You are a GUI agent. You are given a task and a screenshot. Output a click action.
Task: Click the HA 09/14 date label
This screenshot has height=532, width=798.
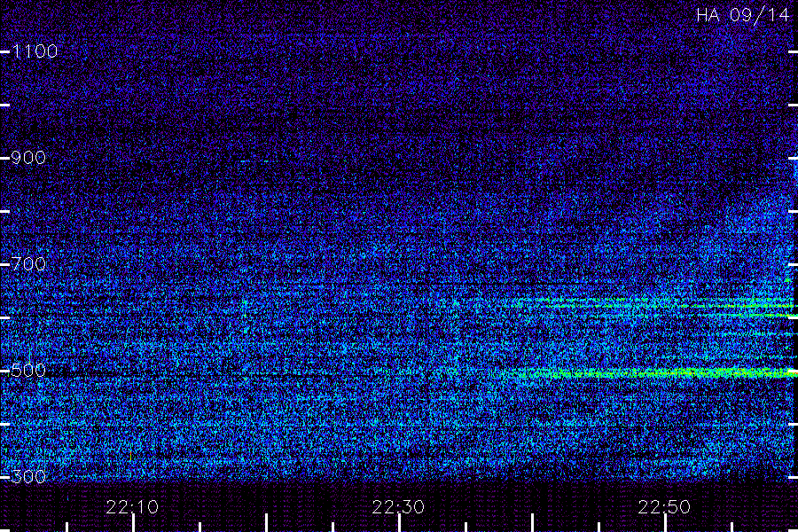[742, 15]
